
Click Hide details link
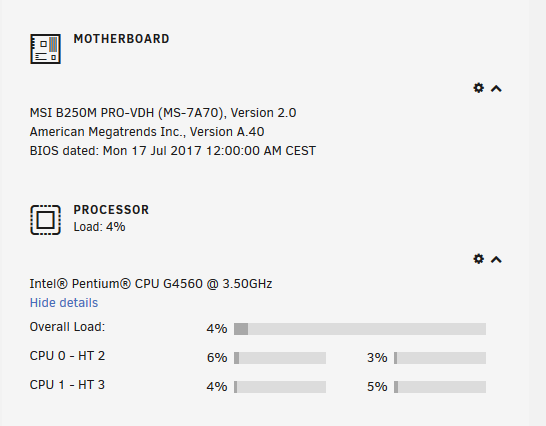[64, 303]
